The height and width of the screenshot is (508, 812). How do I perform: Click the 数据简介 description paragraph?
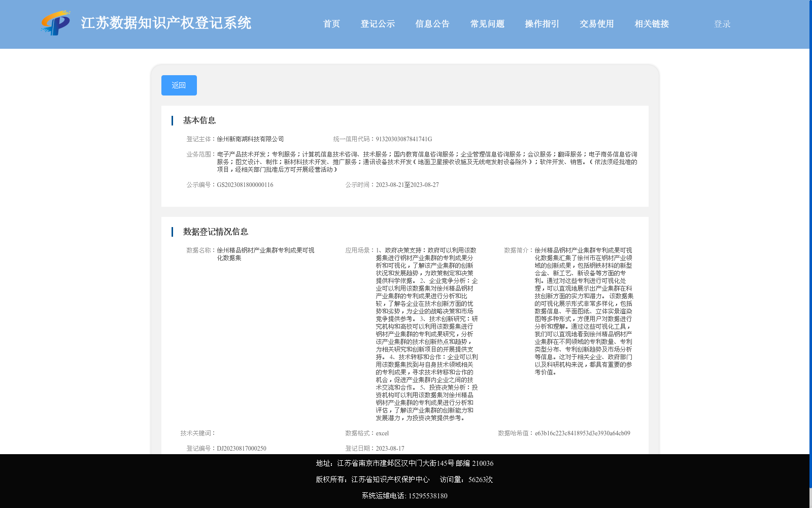[584, 311]
